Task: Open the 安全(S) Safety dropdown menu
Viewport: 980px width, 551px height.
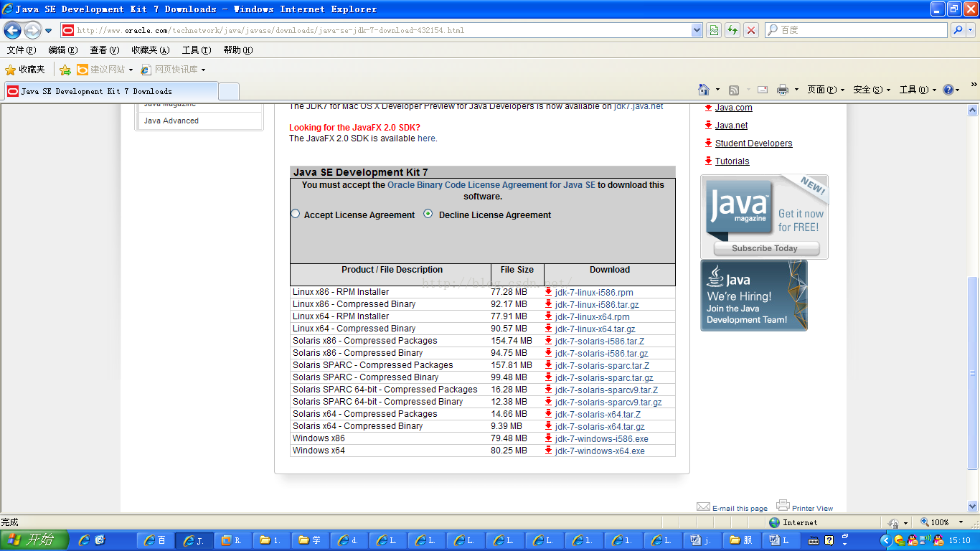Action: tap(871, 90)
